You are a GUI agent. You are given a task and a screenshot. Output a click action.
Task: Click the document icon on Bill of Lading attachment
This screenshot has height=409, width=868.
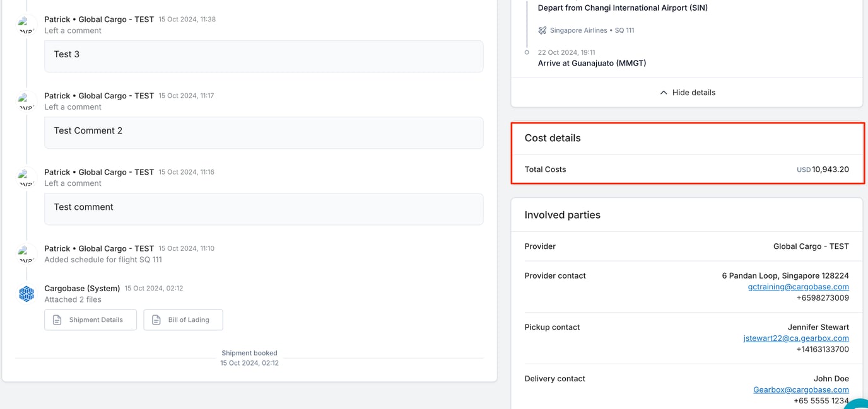(x=155, y=320)
